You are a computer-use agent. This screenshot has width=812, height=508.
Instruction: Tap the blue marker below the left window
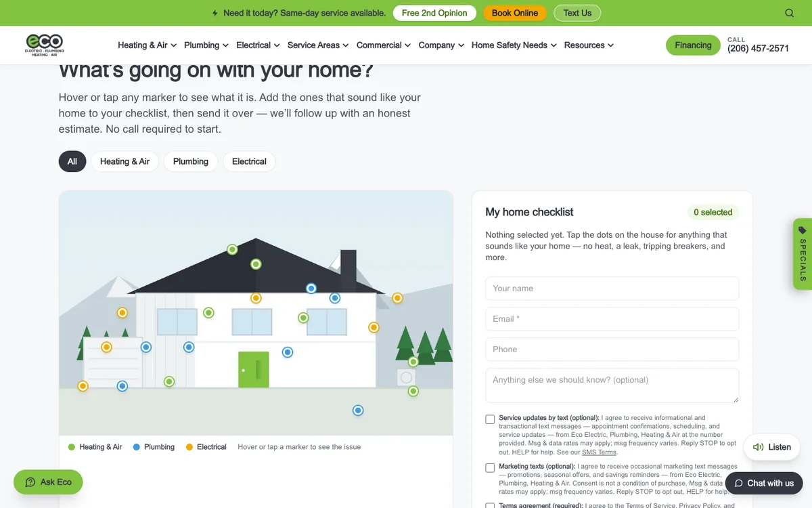click(x=189, y=347)
